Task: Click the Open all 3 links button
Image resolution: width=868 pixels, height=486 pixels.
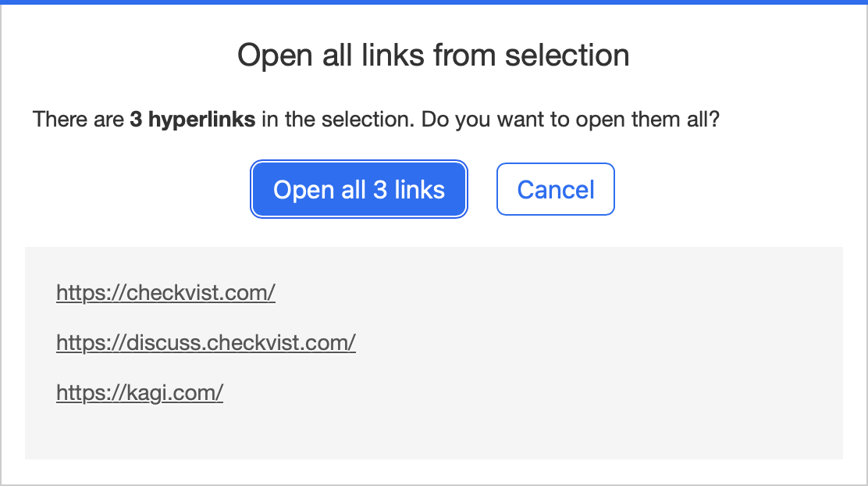Action: pos(359,189)
